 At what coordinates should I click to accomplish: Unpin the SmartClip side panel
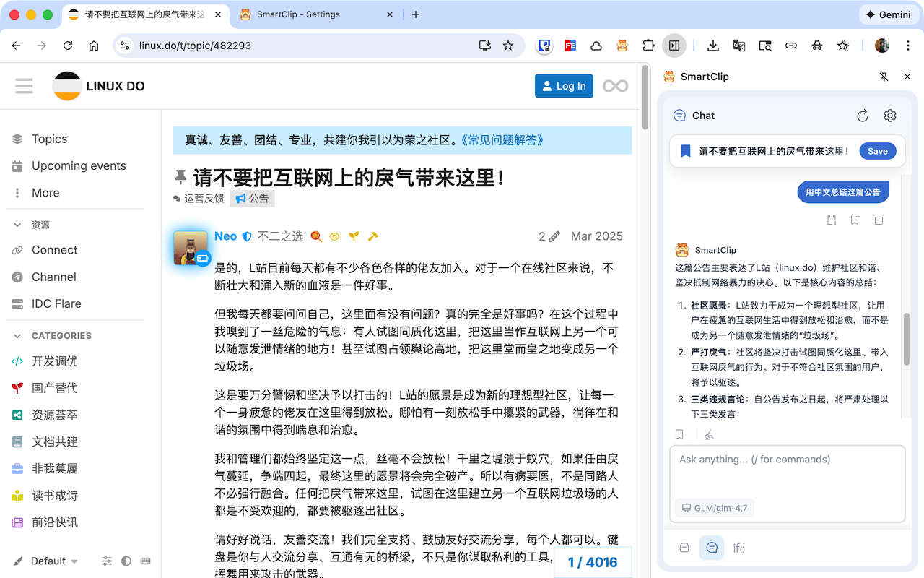[884, 77]
